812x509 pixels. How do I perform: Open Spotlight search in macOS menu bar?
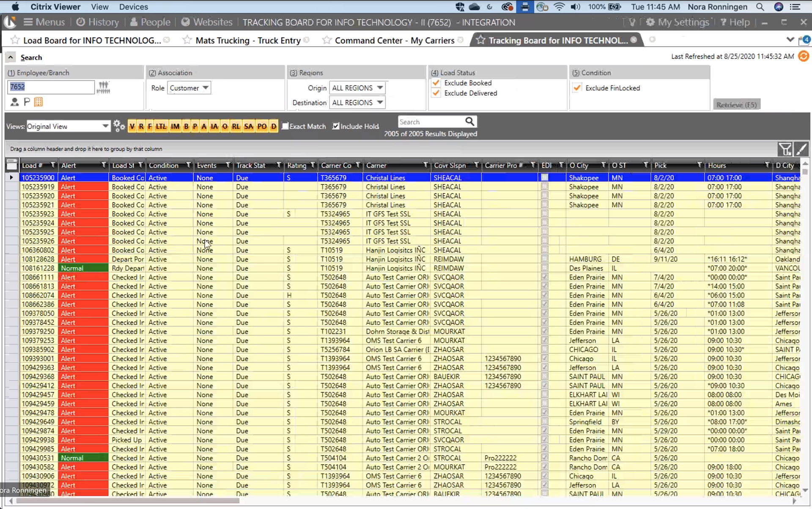click(760, 7)
